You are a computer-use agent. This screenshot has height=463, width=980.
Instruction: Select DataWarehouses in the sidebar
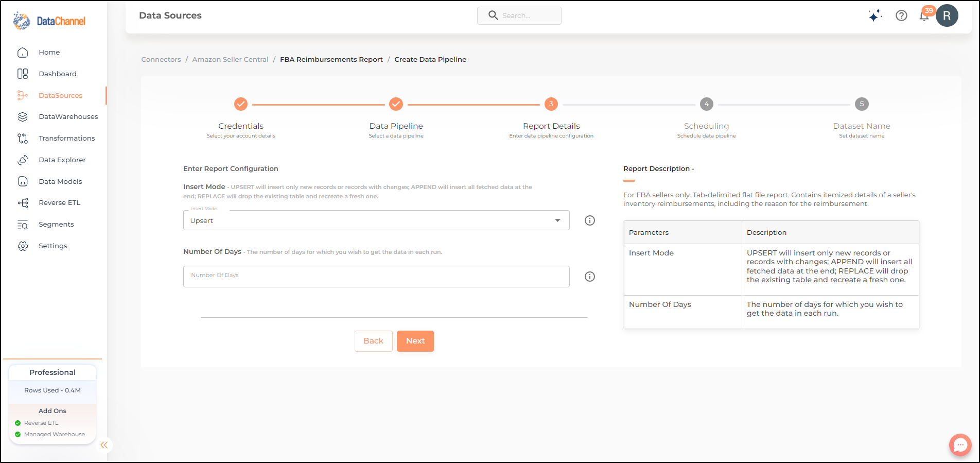(x=68, y=117)
